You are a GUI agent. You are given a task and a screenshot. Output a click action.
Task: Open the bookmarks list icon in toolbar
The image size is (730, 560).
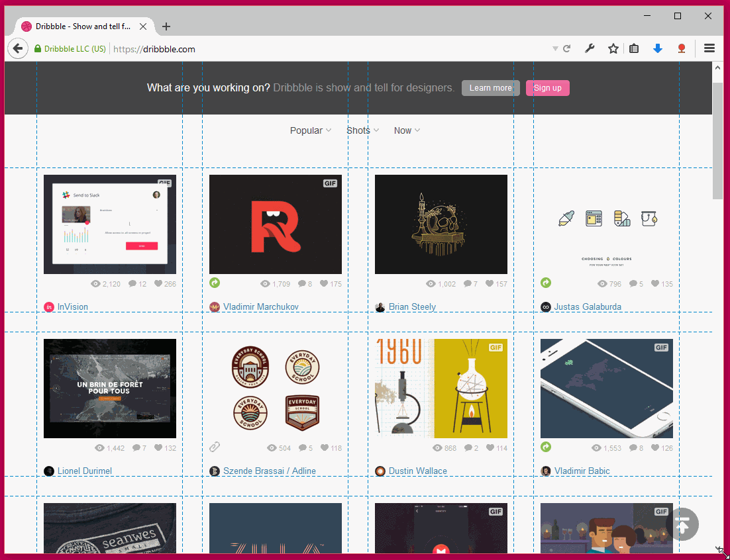pyautogui.click(x=634, y=48)
